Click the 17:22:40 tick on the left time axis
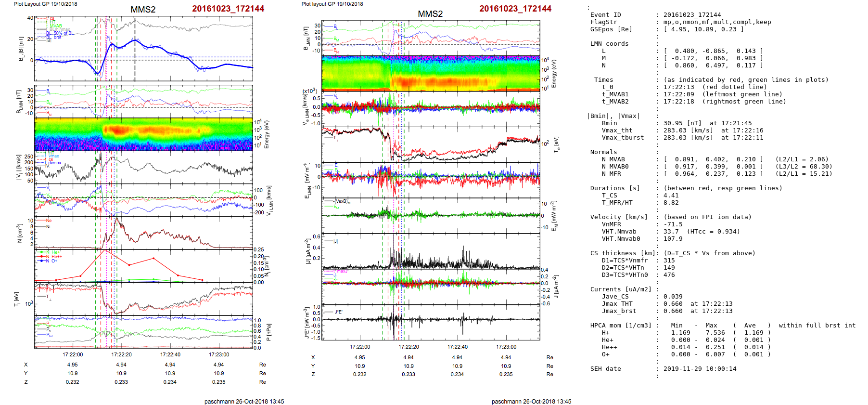This screenshot has height=405, width=868. 170,354
